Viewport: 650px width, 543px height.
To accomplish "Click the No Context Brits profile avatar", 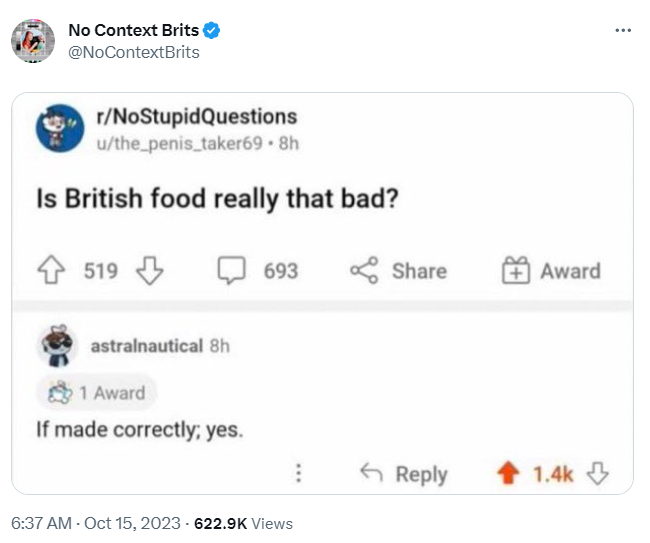I will [33, 41].
